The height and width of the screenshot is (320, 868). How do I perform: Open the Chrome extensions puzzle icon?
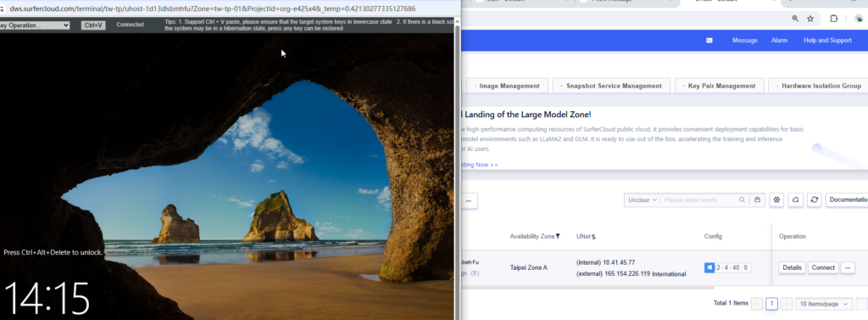tap(834, 19)
